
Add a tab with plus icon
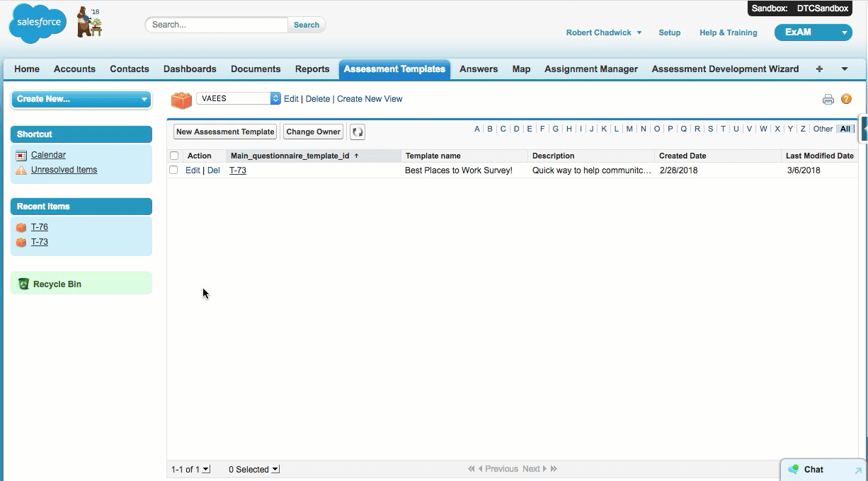[819, 69]
